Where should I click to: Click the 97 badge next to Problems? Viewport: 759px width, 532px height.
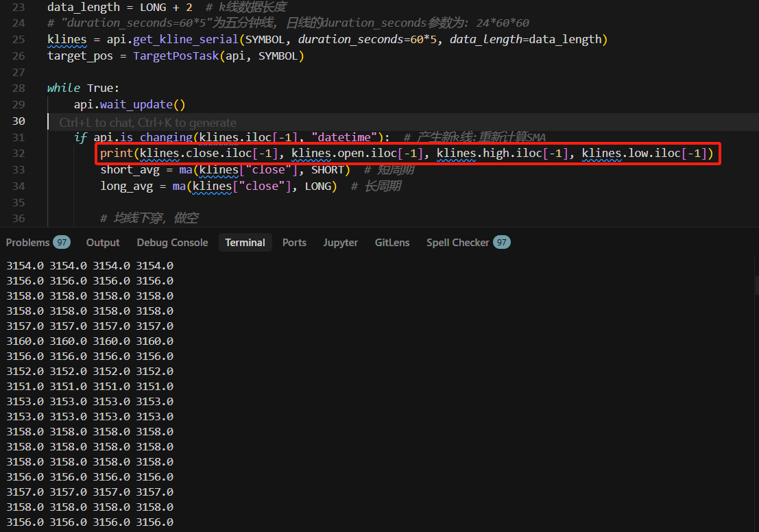pyautogui.click(x=62, y=243)
